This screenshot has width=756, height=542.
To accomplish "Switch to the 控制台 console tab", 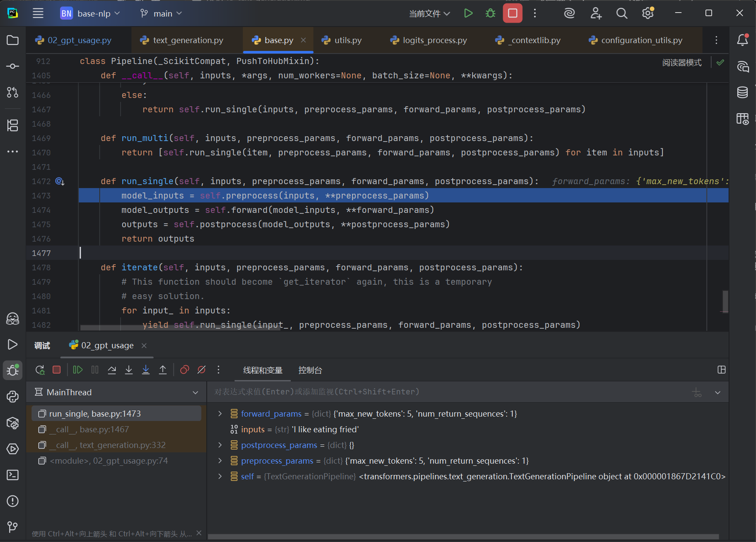I will tap(310, 370).
